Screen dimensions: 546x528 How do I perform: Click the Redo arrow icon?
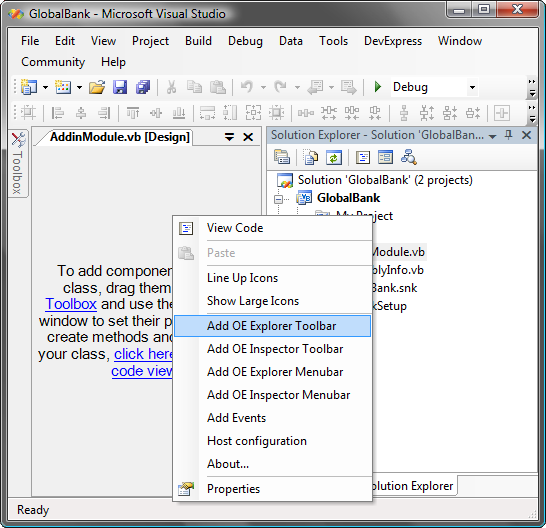281,87
